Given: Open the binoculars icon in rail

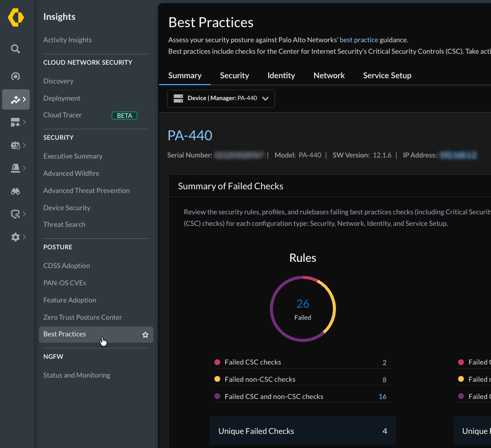Looking at the screenshot, I should 15,191.
